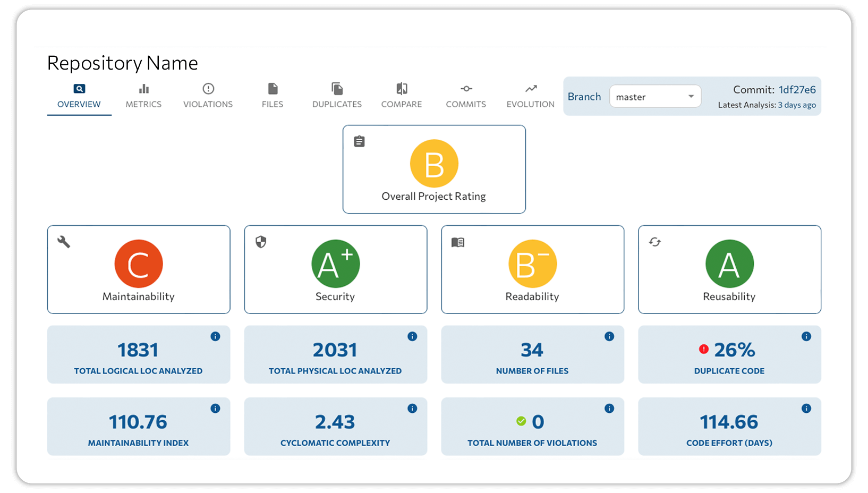Click the info icon on Maintainability Index card
868x493 pixels.
point(215,409)
